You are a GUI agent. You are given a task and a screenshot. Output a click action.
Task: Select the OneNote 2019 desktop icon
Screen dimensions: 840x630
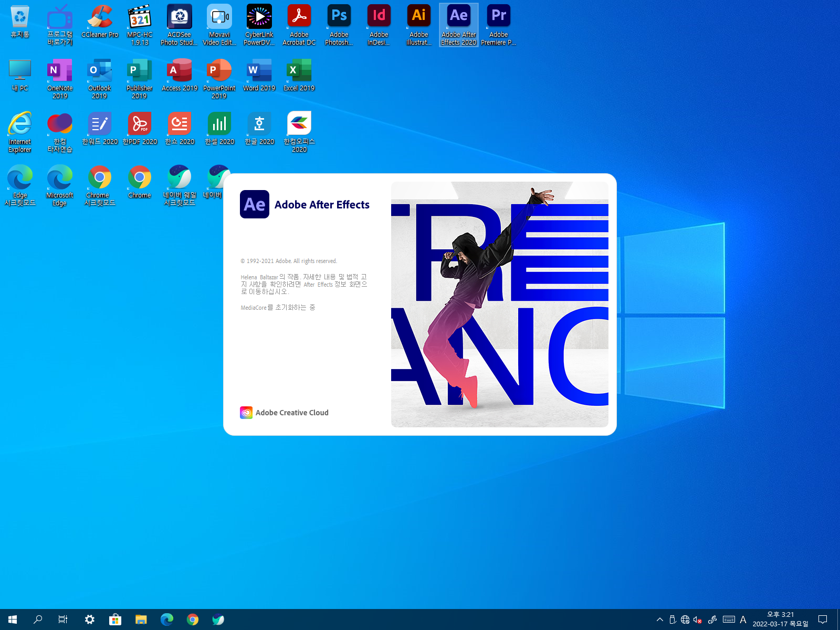pyautogui.click(x=60, y=79)
